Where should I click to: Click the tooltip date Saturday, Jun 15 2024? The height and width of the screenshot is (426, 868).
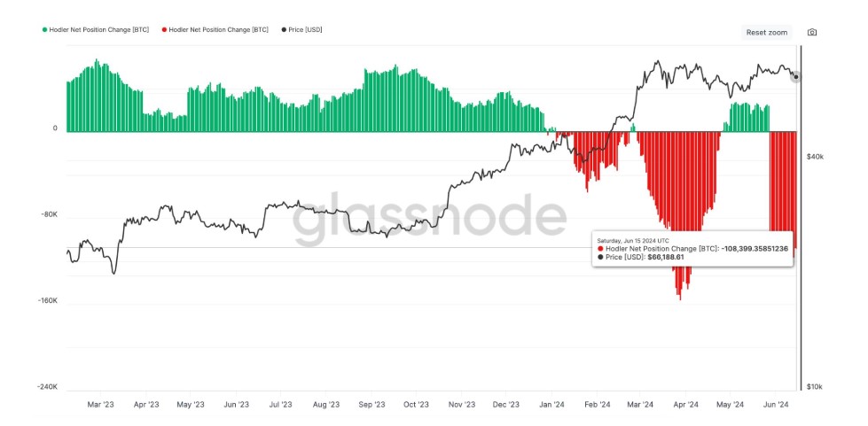coord(632,240)
